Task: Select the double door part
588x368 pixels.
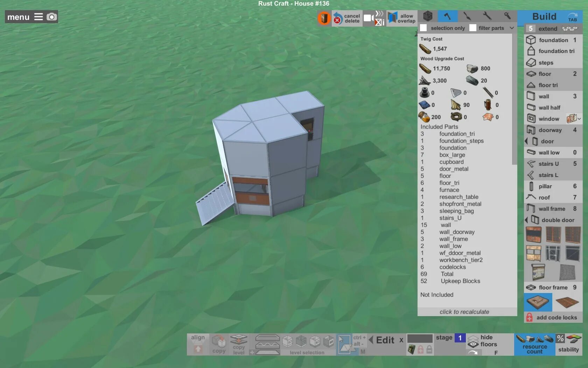Action: pos(556,220)
